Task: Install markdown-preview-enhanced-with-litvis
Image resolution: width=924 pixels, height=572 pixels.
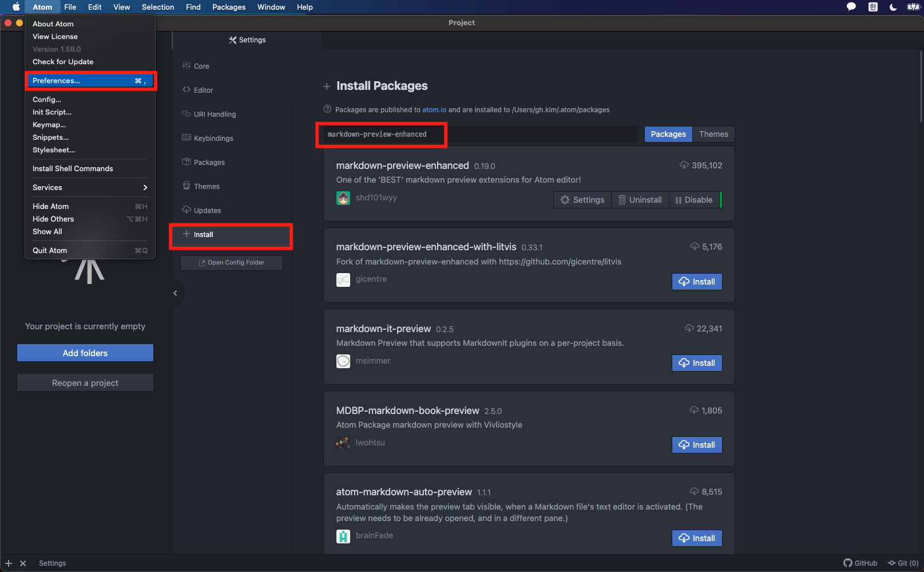Action: [697, 282]
